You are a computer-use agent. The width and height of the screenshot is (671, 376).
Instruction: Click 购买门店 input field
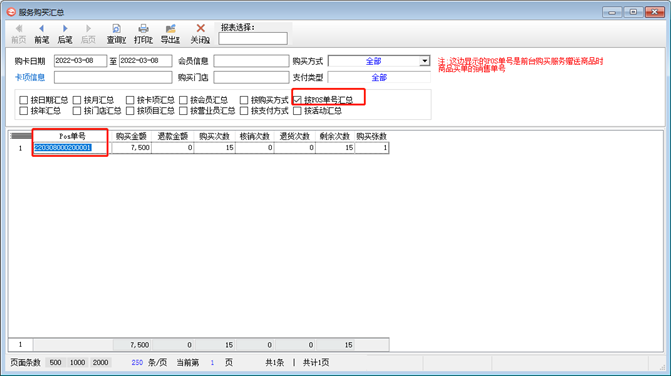pyautogui.click(x=251, y=77)
